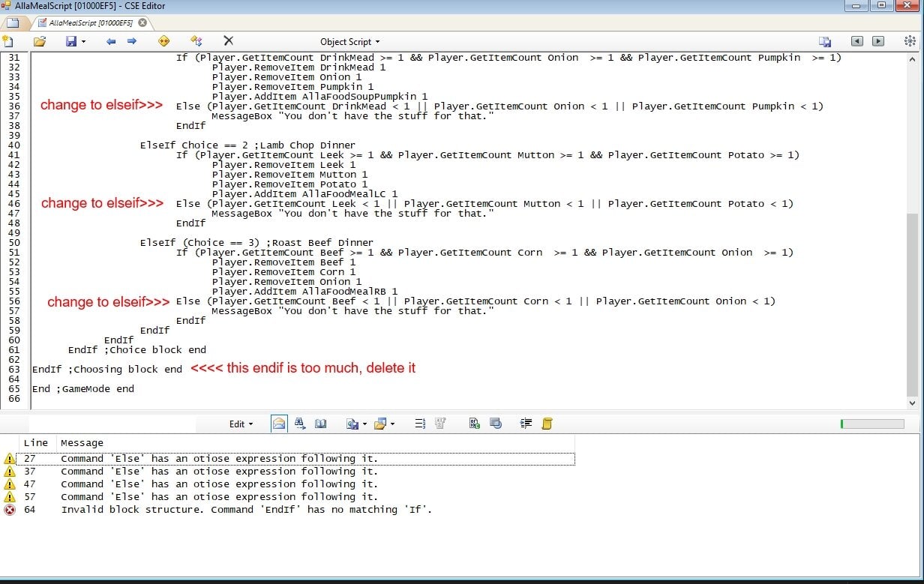The image size is (924, 584).
Task: Click 'EndIf ;Choice block end' on line 61
Action: [x=136, y=349]
